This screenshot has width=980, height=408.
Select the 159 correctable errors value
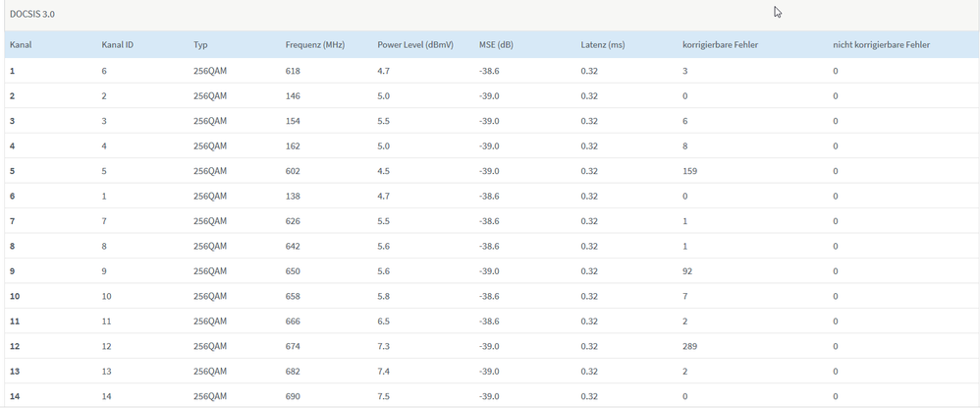691,171
